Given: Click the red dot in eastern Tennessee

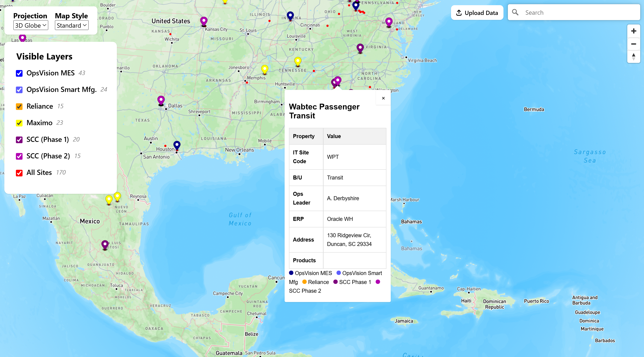Looking at the screenshot, I should [x=314, y=71].
